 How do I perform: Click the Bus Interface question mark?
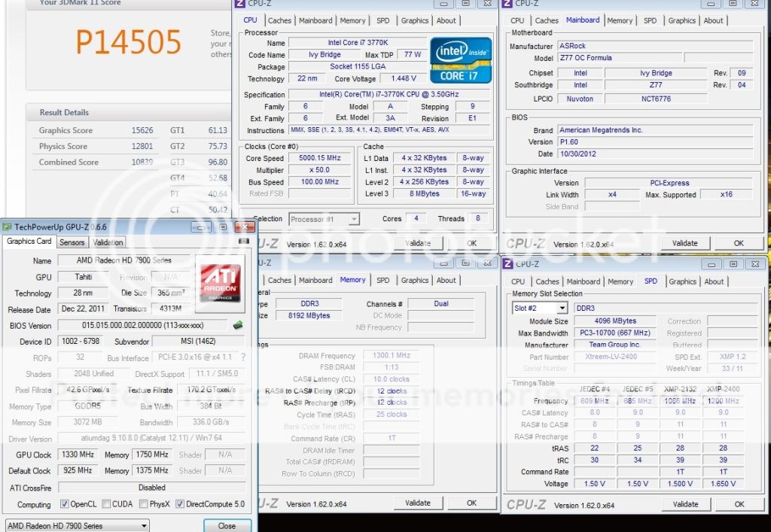(x=245, y=357)
